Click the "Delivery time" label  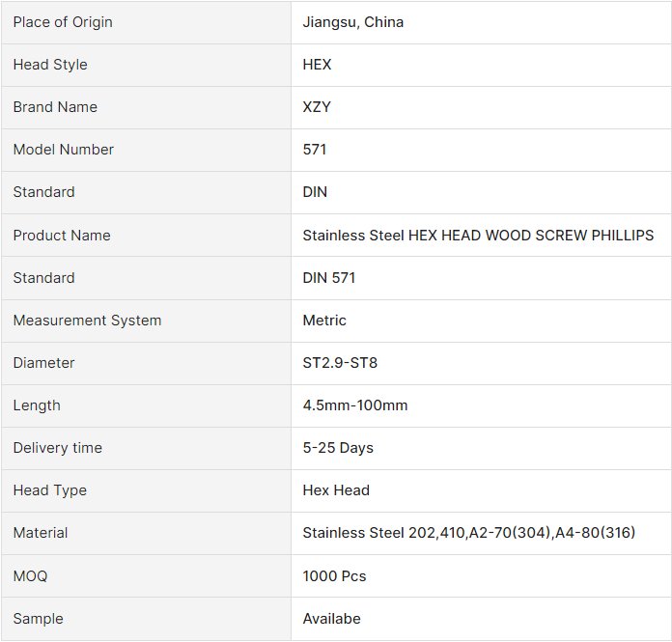pos(57,448)
